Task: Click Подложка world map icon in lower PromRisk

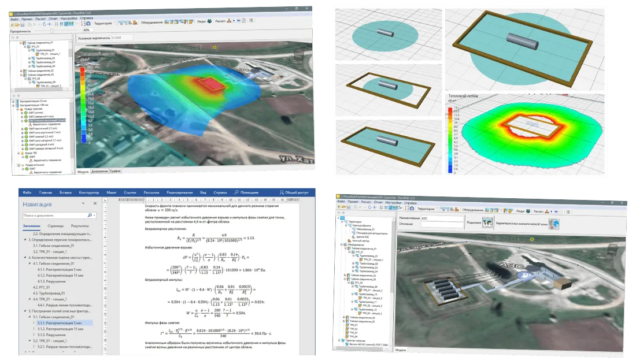Action: (487, 222)
